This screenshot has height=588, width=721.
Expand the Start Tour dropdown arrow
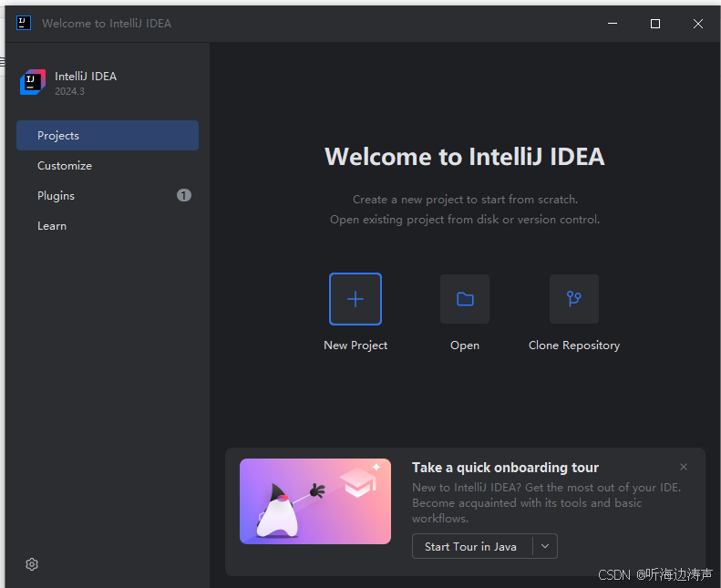pyautogui.click(x=545, y=546)
